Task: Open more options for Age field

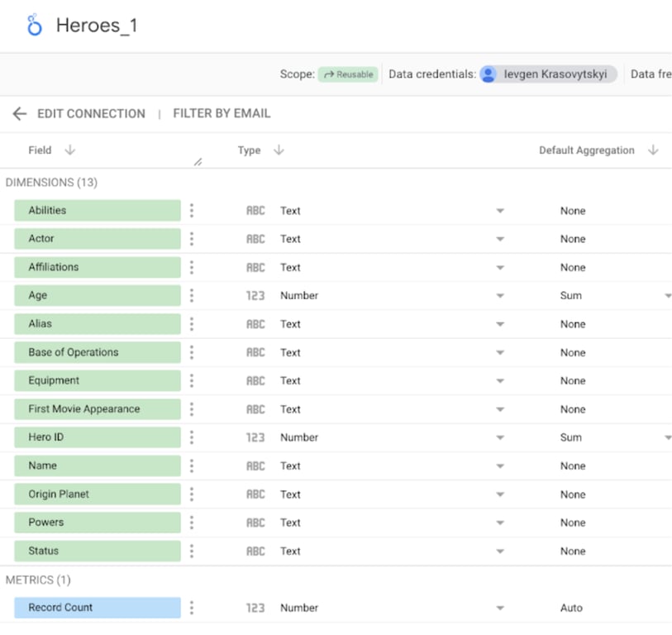Action: (192, 295)
